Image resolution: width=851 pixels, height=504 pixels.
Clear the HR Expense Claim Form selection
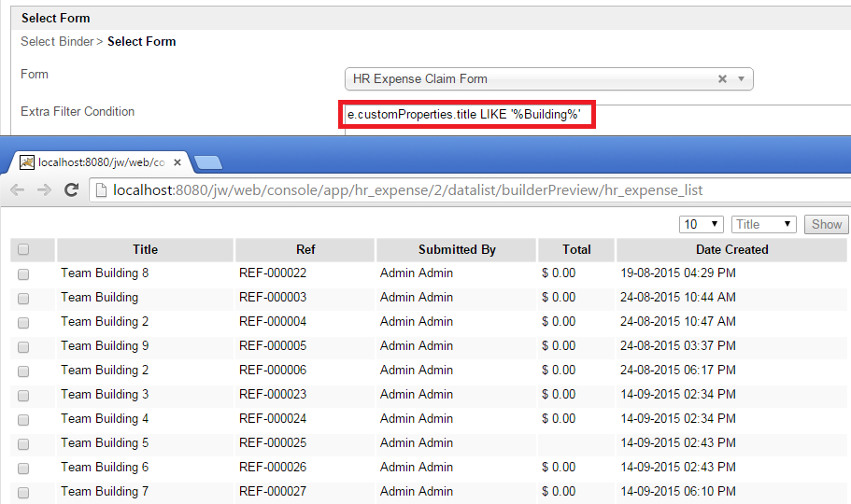click(722, 79)
